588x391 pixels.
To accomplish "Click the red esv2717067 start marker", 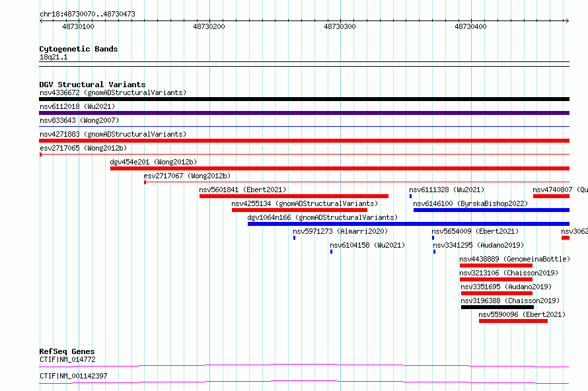I will tap(145, 182).
